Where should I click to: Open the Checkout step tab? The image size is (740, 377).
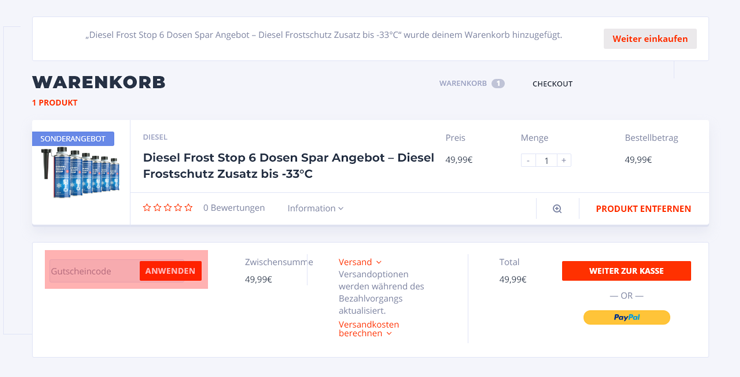(x=552, y=84)
